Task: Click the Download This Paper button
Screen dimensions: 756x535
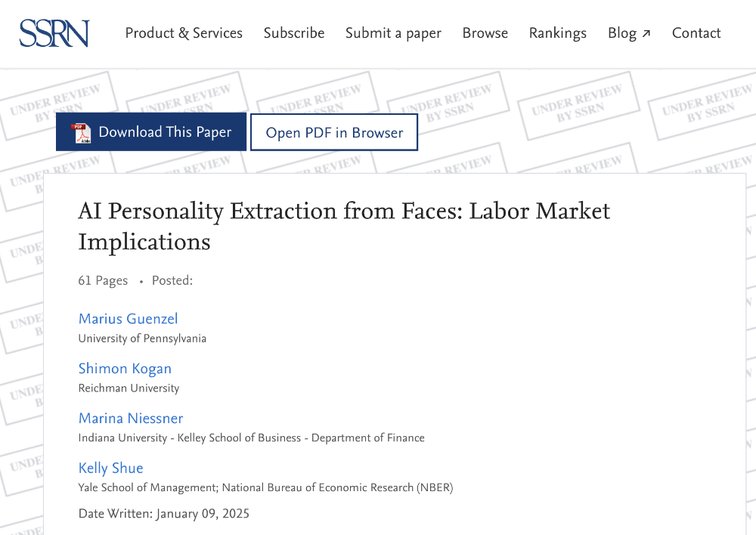Action: (x=151, y=132)
